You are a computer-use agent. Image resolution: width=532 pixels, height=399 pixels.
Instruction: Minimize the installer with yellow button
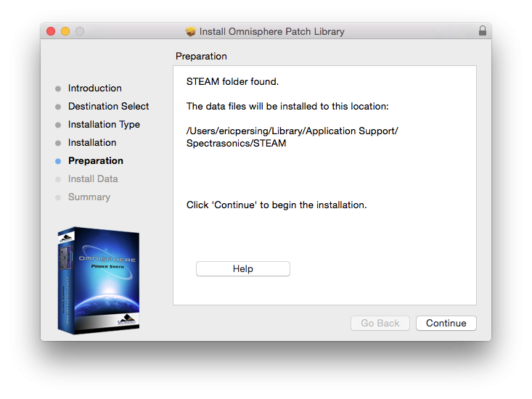tap(65, 31)
